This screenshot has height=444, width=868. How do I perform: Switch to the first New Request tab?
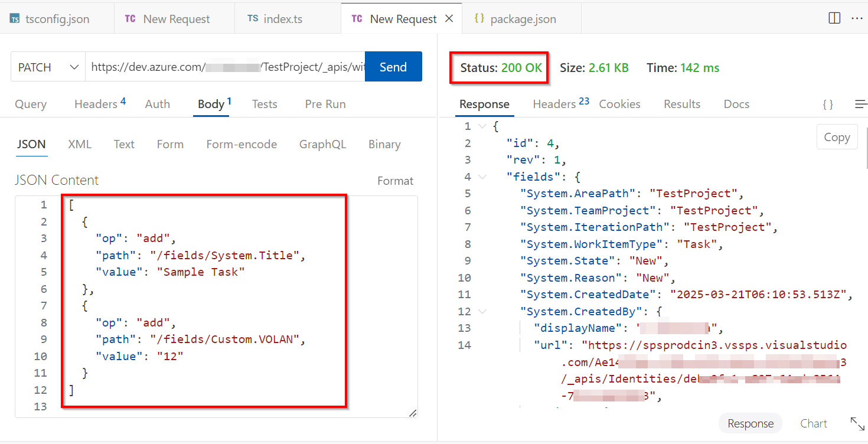167,19
